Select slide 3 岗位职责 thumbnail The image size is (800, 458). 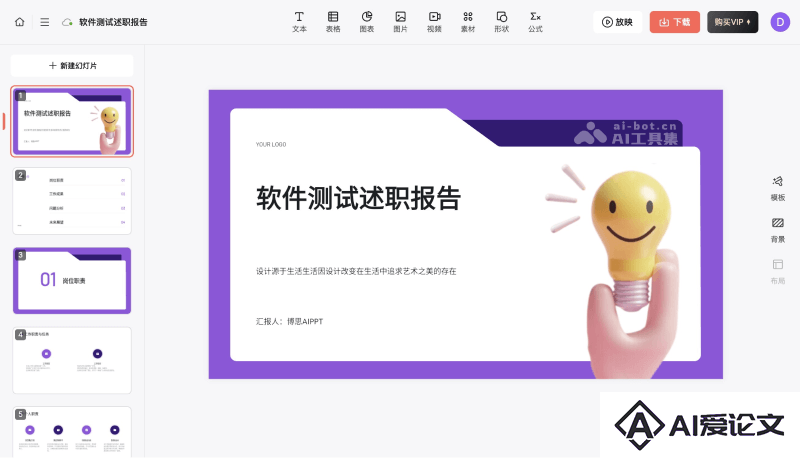click(x=72, y=281)
